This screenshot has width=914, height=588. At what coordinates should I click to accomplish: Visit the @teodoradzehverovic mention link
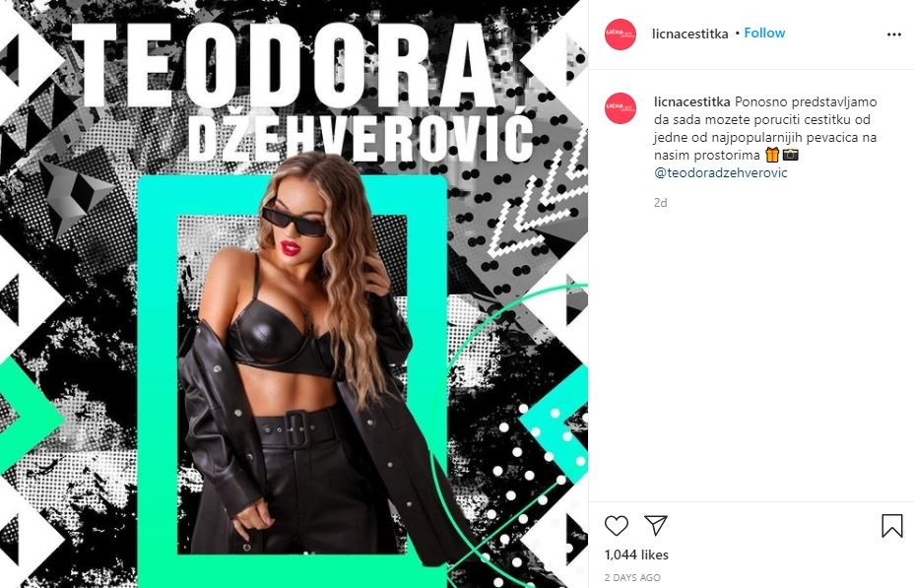point(721,173)
